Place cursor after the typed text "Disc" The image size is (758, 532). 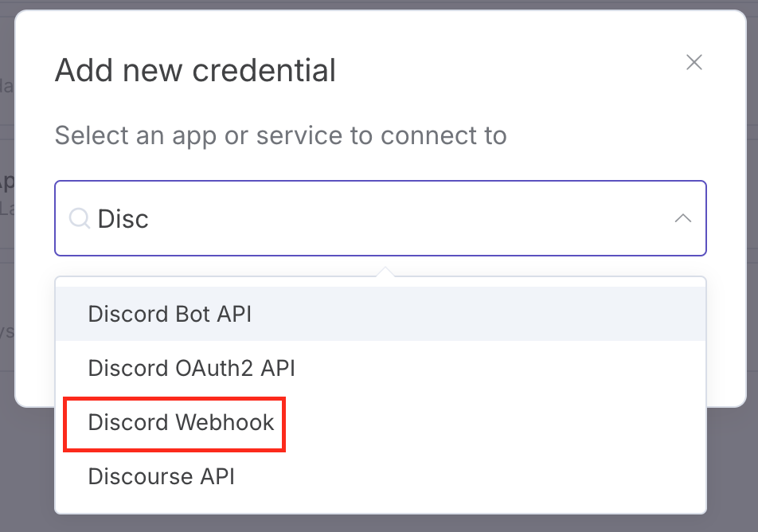click(x=150, y=218)
